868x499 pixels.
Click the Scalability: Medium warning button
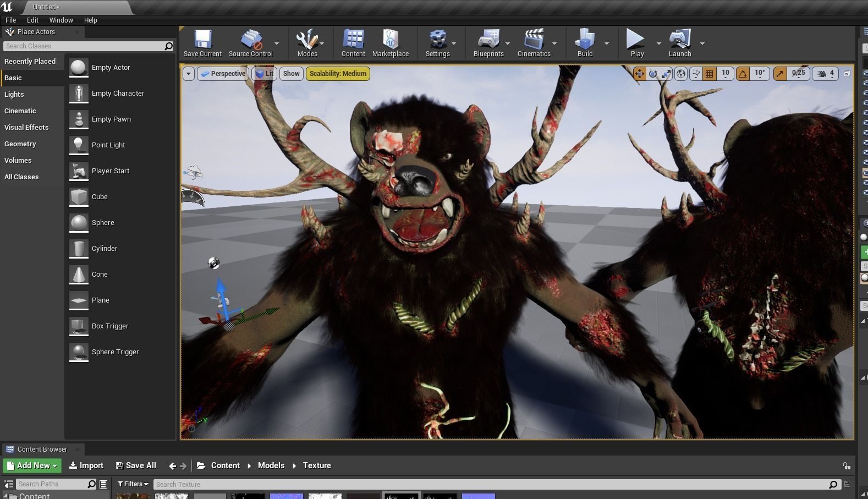(338, 74)
